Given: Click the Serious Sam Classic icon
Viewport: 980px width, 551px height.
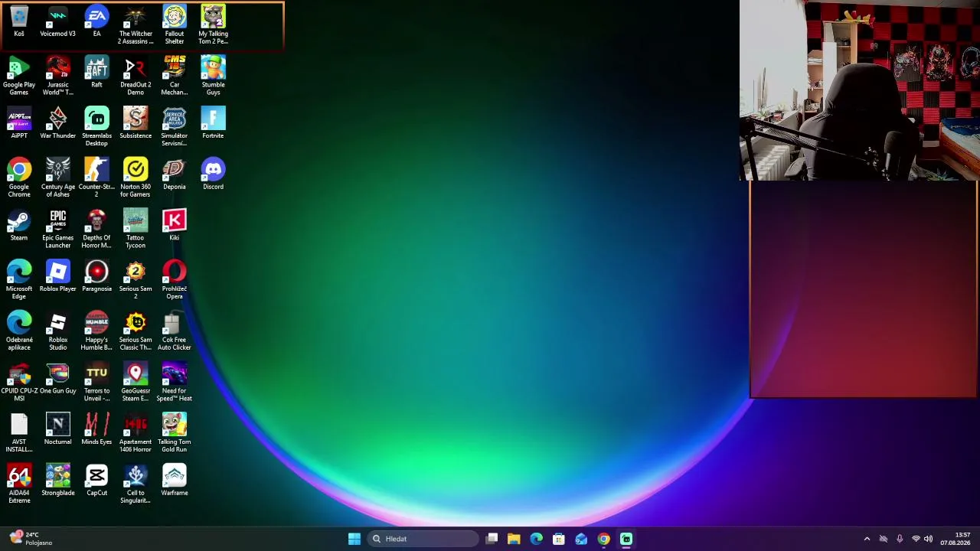Looking at the screenshot, I should coord(136,331).
